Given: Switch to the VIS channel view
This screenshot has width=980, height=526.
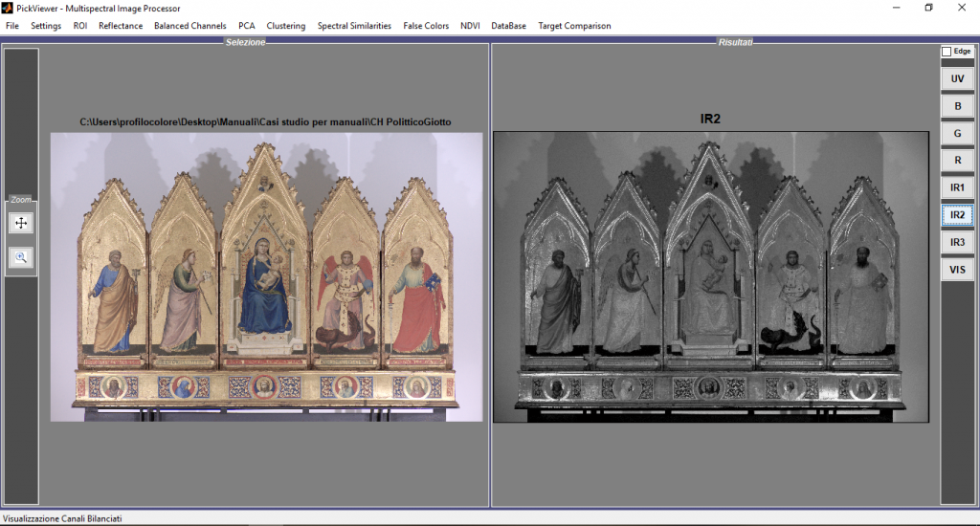Looking at the screenshot, I should coord(957,270).
